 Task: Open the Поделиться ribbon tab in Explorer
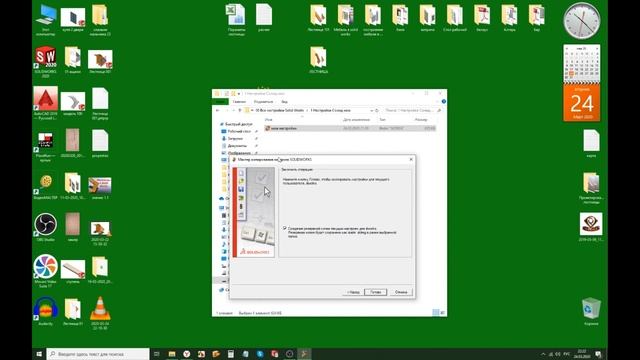point(263,102)
